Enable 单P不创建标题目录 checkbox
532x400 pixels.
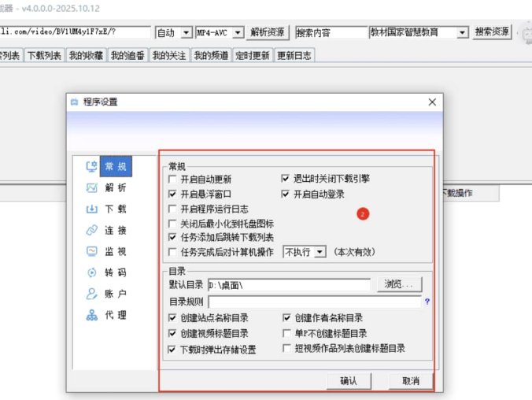[x=286, y=333]
